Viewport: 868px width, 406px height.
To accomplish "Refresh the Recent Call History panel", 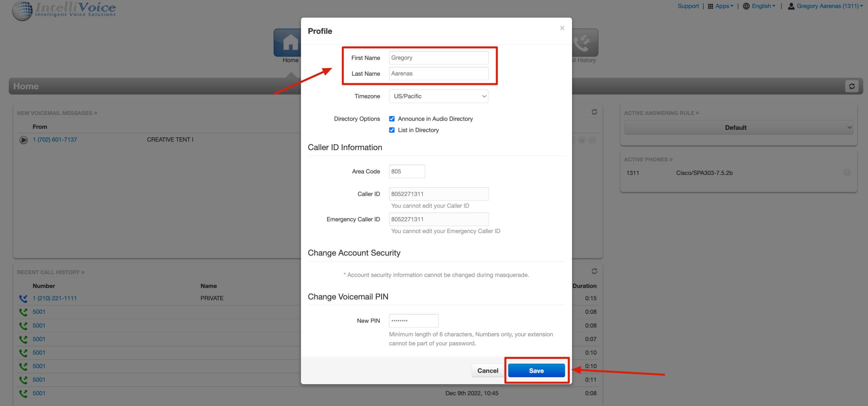I will [594, 271].
